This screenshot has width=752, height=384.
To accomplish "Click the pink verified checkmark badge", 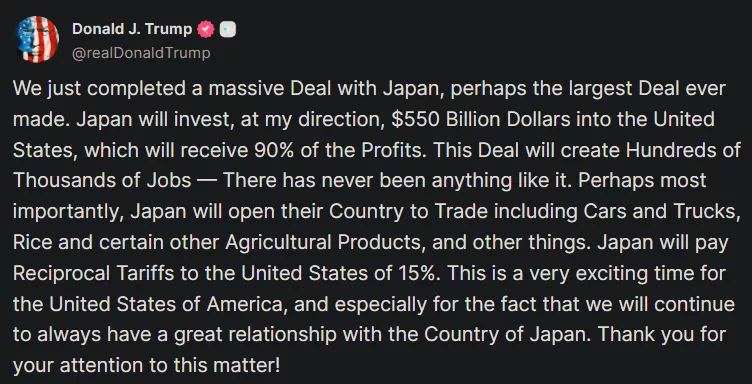I will pos(206,30).
